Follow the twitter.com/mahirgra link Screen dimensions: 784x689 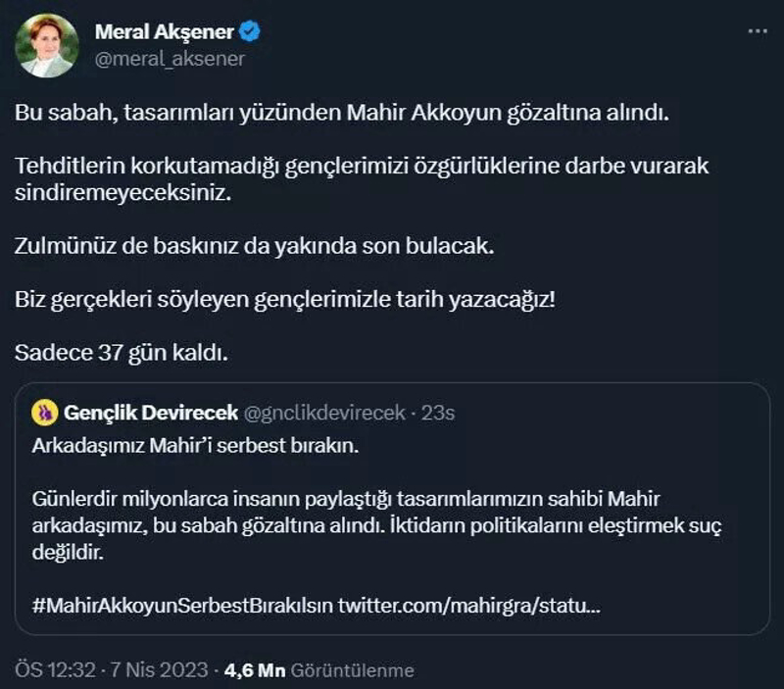(469, 605)
